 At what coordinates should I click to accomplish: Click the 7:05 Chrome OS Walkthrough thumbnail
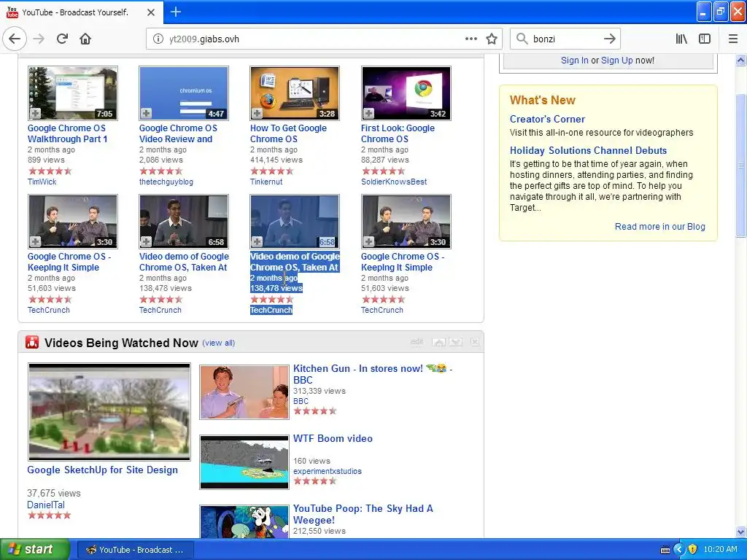click(73, 93)
